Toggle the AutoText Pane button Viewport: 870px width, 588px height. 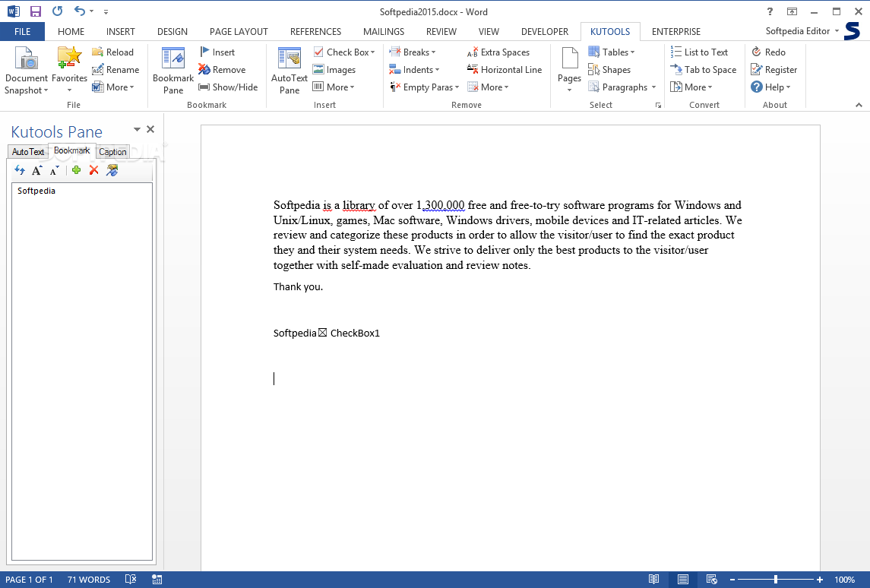pos(289,71)
